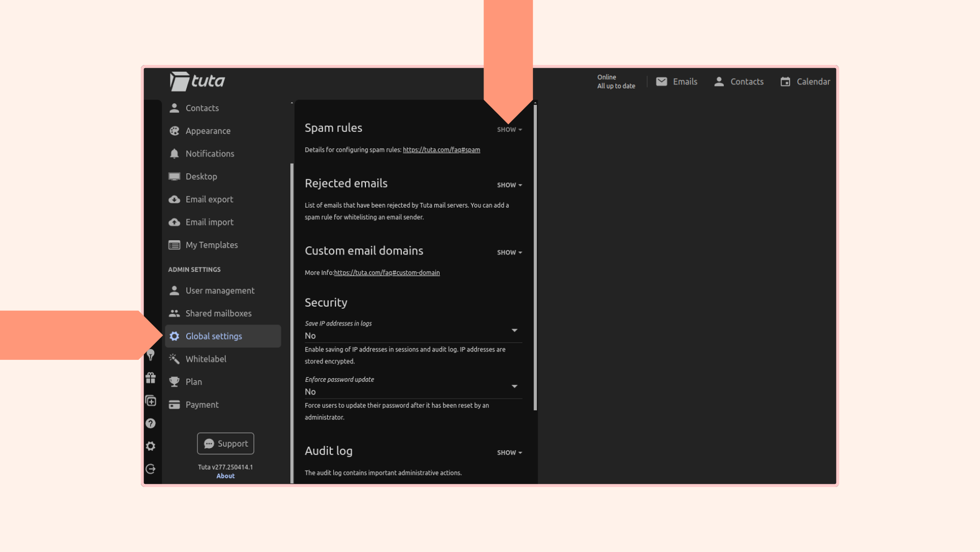Open the custom-domain FAQ link
980x552 pixels.
[x=387, y=273]
